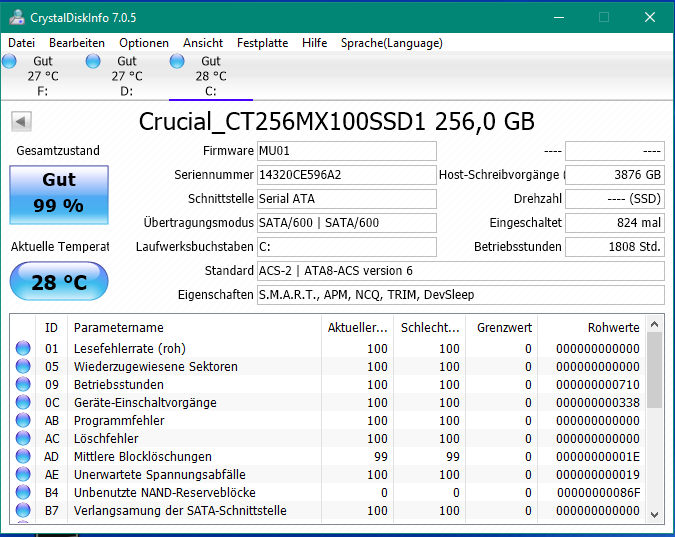Click status orb of Mittlere Blocklöschungen row
Viewport: 675px width, 537px height.
click(23, 456)
